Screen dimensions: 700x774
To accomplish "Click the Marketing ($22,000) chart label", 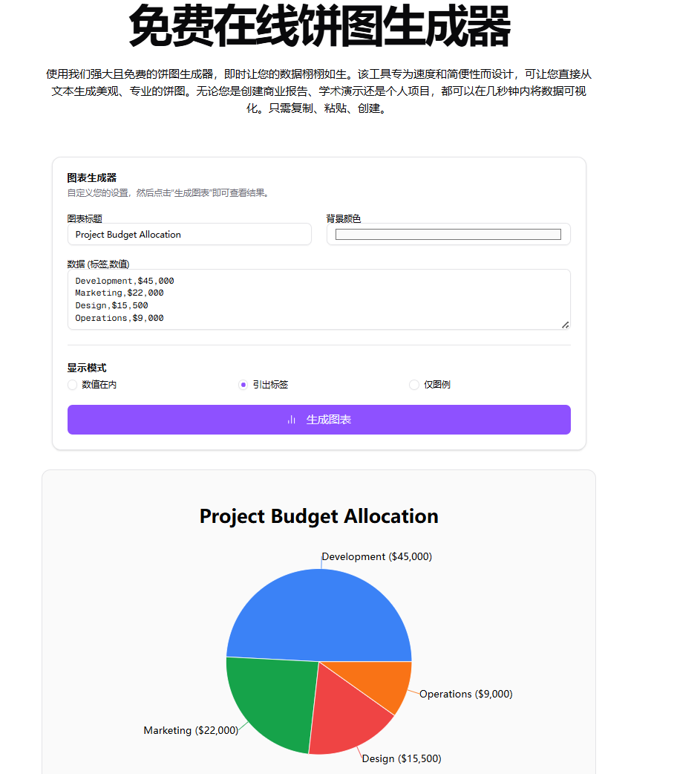I will tap(190, 730).
